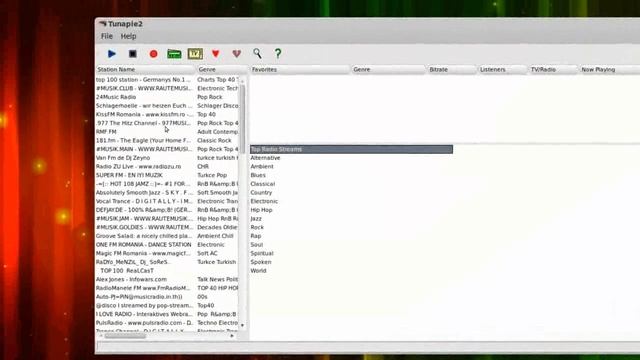
Task: Select the Rap genre
Action: coord(256,236)
